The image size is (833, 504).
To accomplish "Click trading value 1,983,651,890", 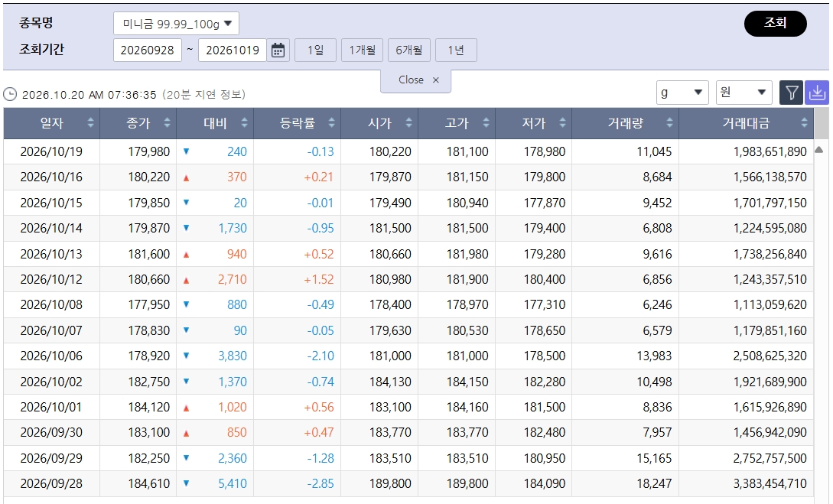I will click(x=770, y=152).
